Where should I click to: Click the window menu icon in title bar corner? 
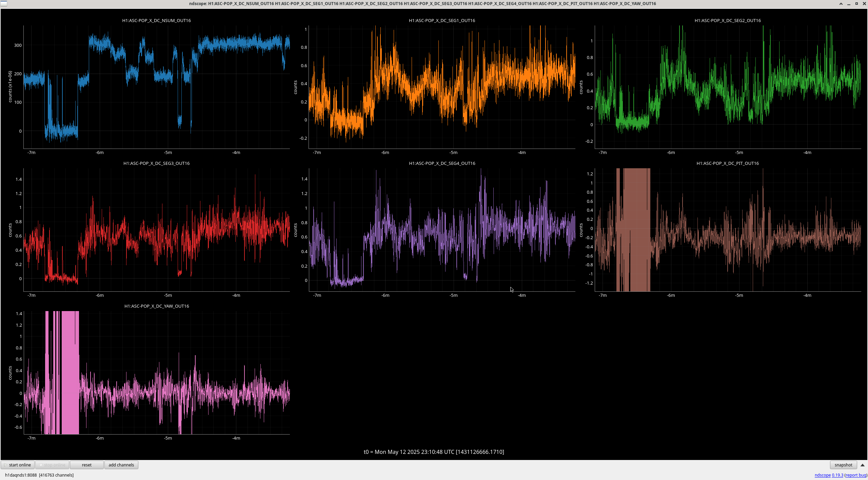(3, 3)
